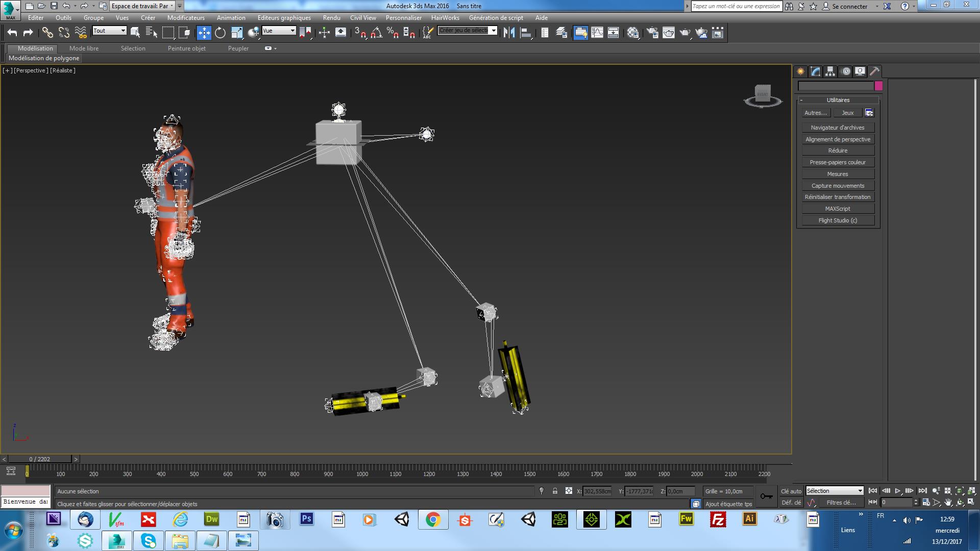980x551 pixels.
Task: Toggle Clé auto keying mode
Action: point(791,491)
